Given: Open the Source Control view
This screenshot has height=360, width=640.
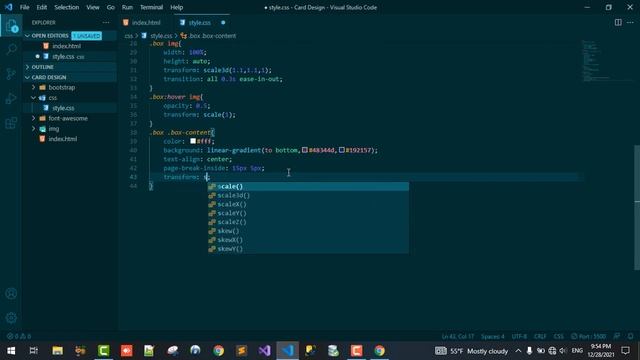Looking at the screenshot, I should coord(11,74).
